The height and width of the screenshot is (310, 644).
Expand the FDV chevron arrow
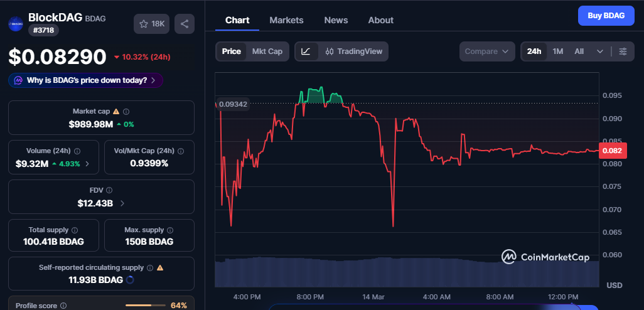122,203
